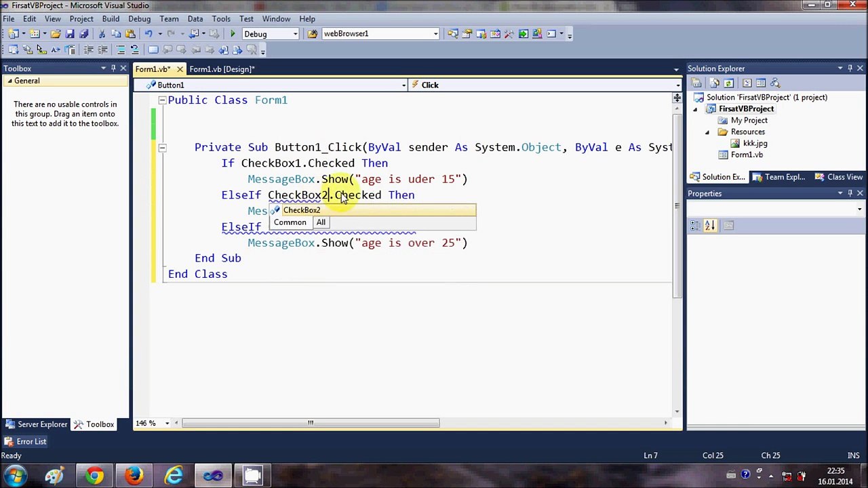Open the Error List panel
The image size is (868, 488).
(25, 441)
